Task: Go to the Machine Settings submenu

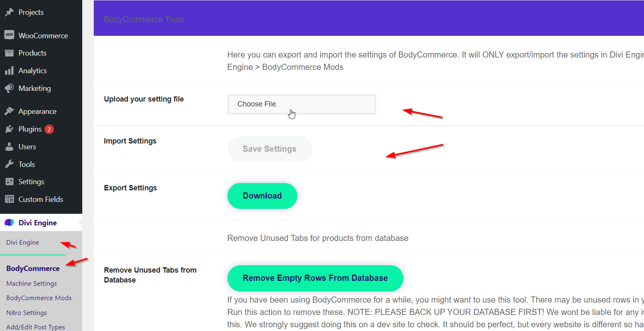Action: click(32, 284)
